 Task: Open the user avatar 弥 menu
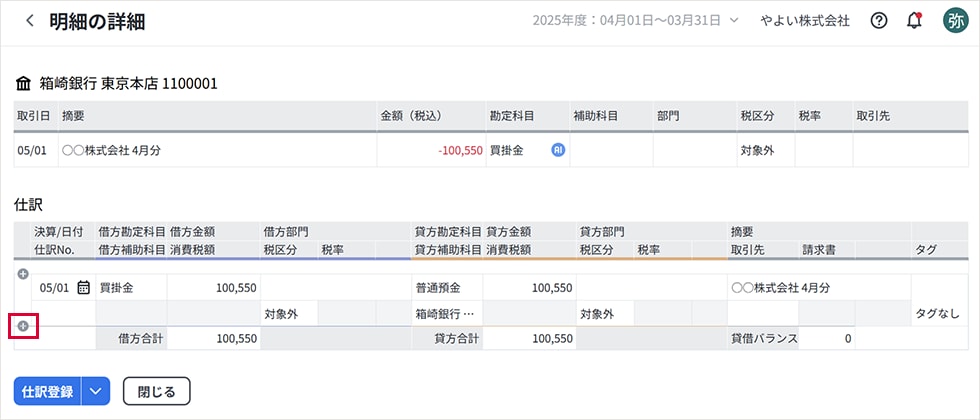pos(954,21)
